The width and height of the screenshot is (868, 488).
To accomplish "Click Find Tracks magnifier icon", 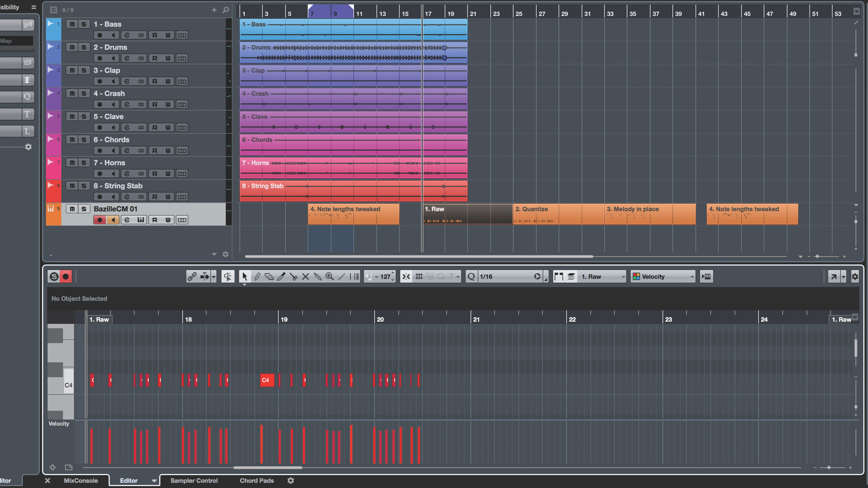I will pyautogui.click(x=226, y=10).
